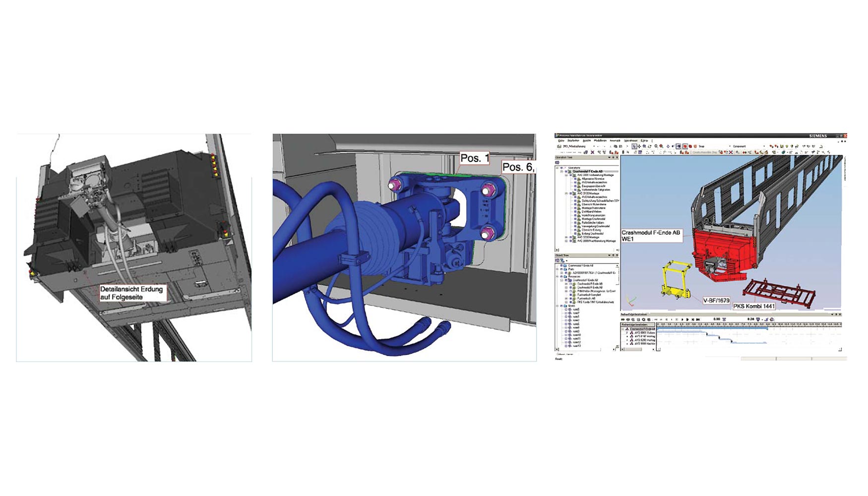Image resolution: width=868 pixels, height=496 pixels.
Task: Toggle display box of PKS Kombi 1441 Unterfahrschutz
Action: coord(571,302)
